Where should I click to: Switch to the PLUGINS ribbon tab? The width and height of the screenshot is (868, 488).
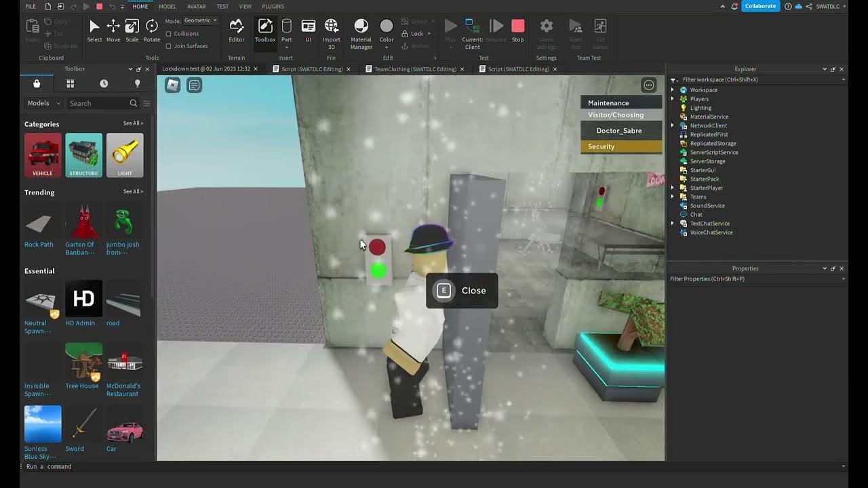273,6
